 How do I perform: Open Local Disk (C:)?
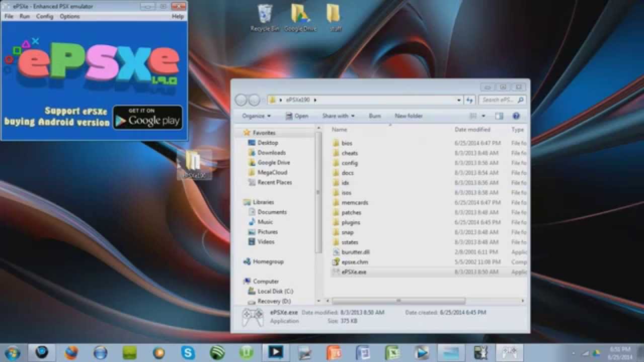[271, 291]
